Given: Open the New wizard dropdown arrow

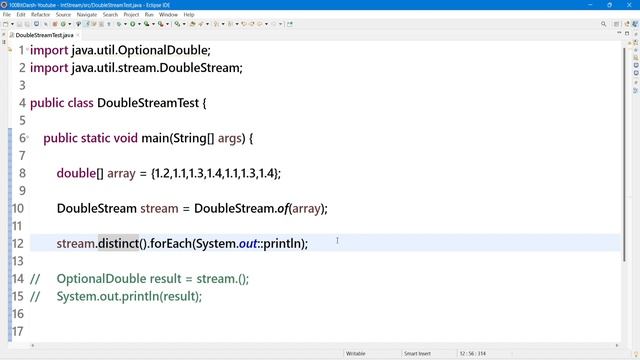Looking at the screenshot, I should coord(12,24).
